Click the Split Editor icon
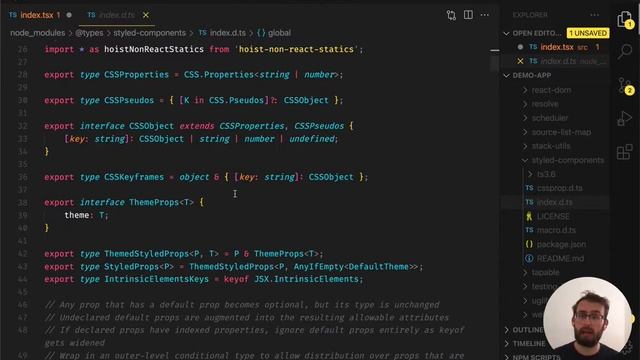The width and height of the screenshot is (640, 360). 468,15
